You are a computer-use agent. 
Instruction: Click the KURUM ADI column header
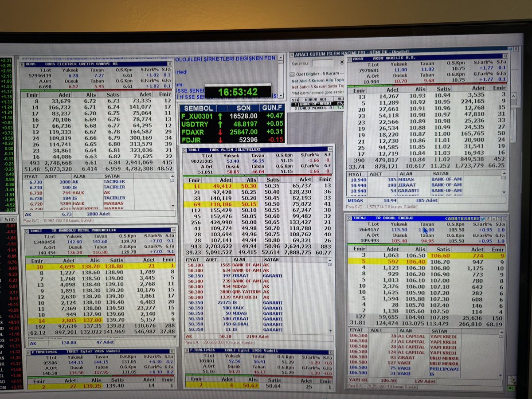(317, 99)
